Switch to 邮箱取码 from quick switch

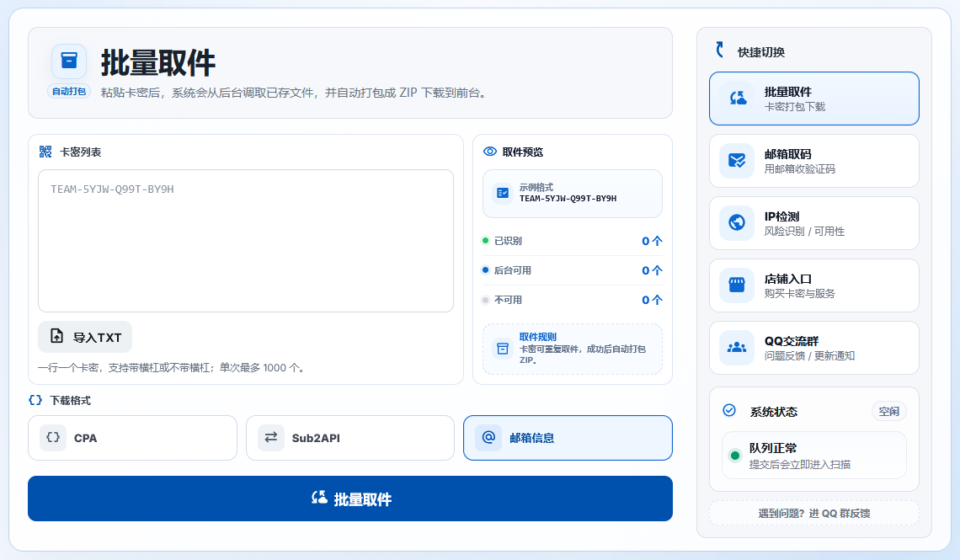coord(814,161)
